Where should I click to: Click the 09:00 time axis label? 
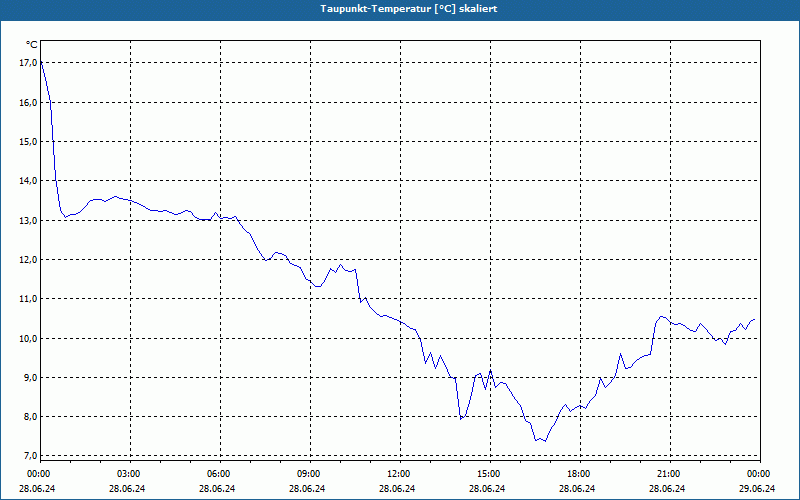coord(310,474)
